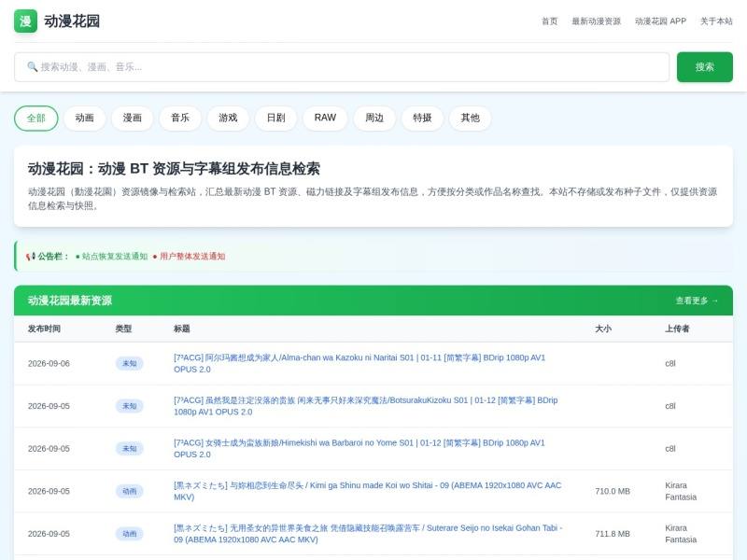Open the Alma-chan wa Kazoku ni Naritai torrent link
This screenshot has width=747, height=560.
coord(359,363)
